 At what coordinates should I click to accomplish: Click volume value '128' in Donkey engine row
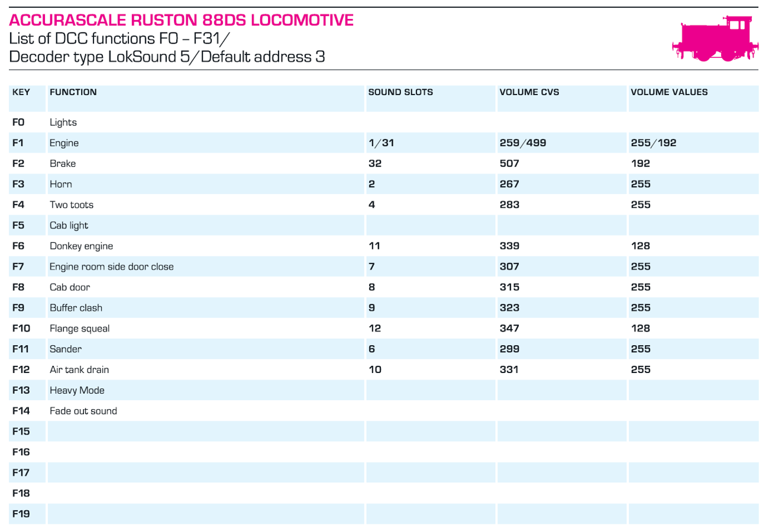click(640, 246)
